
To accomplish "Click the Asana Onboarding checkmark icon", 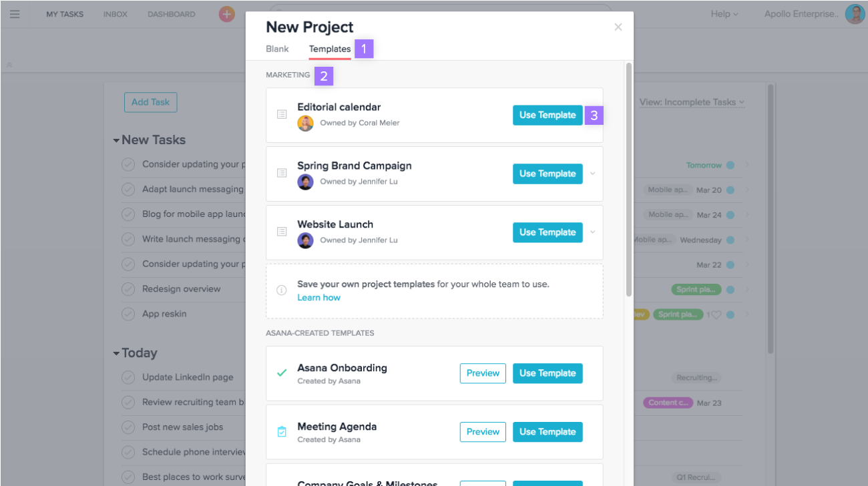I will (282, 373).
